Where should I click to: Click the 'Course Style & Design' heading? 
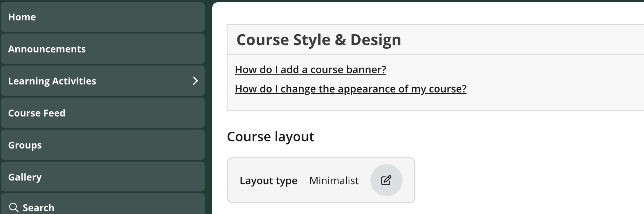[x=318, y=40]
